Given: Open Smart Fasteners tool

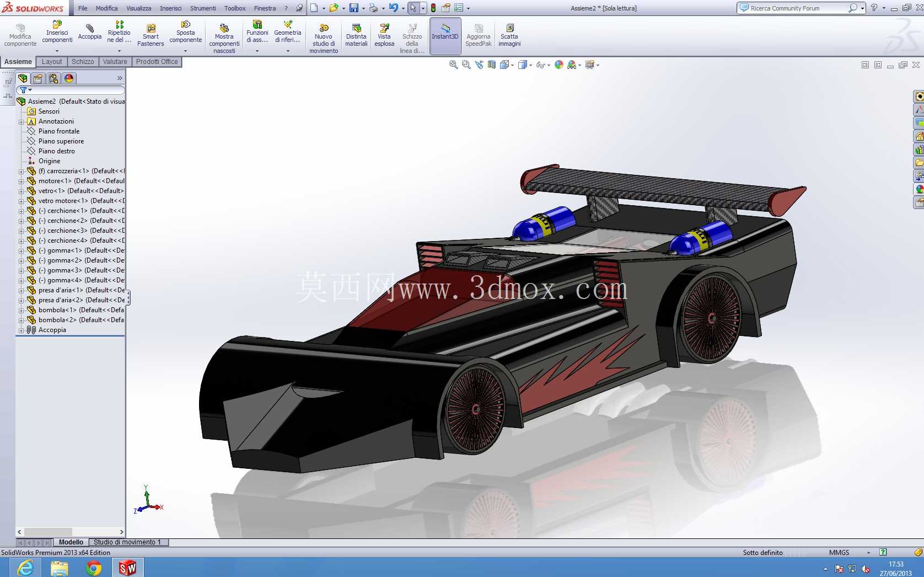Looking at the screenshot, I should pyautogui.click(x=151, y=35).
